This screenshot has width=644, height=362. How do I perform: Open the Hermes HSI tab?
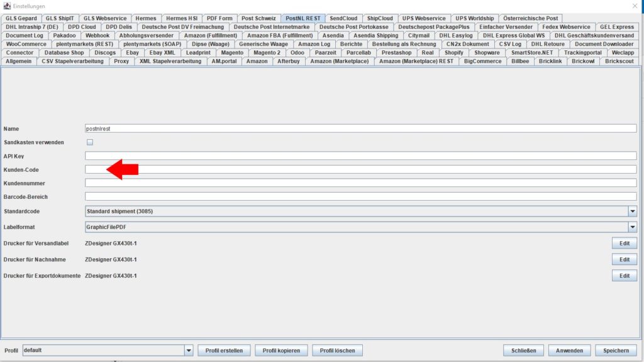pyautogui.click(x=182, y=18)
